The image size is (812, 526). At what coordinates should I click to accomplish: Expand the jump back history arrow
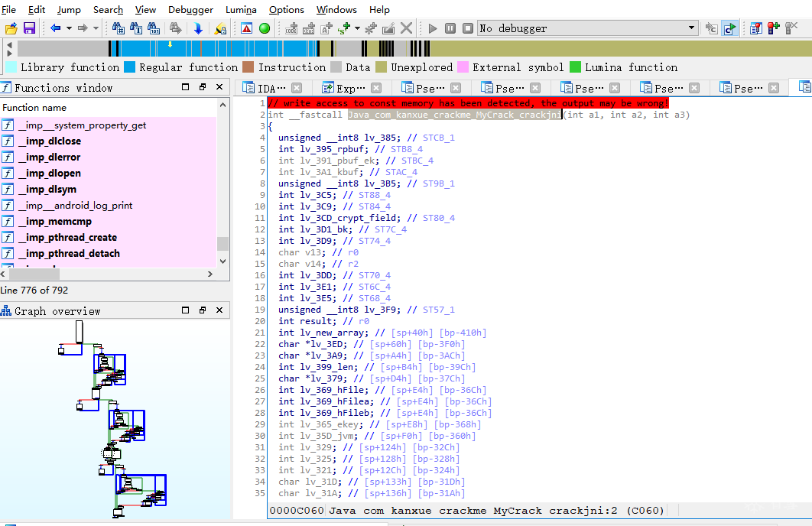point(69,28)
